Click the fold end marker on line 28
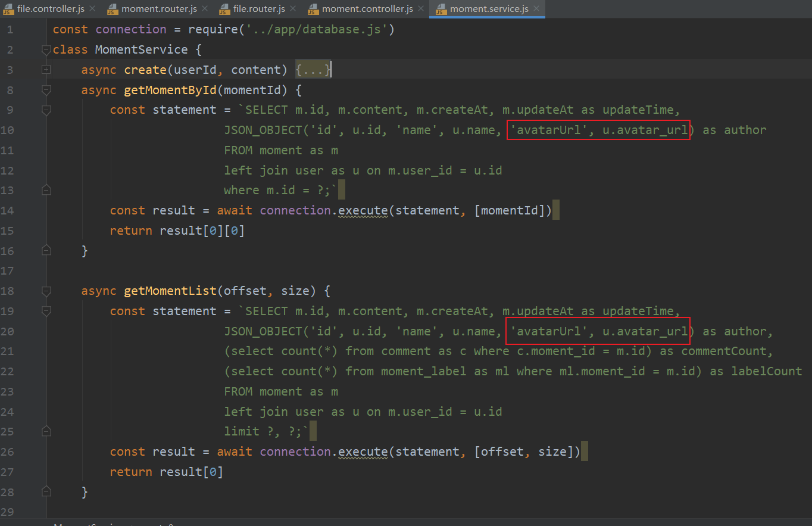The image size is (812, 526). [46, 492]
